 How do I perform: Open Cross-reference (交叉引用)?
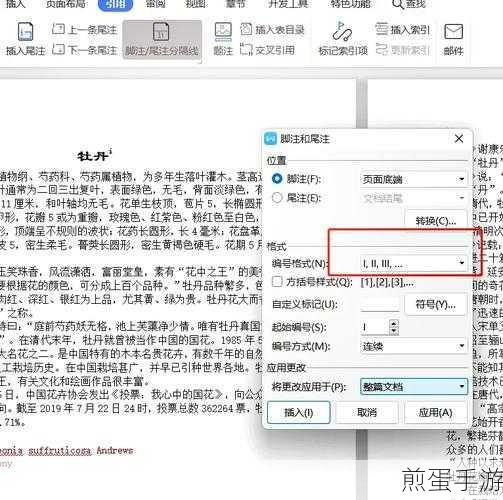268,50
